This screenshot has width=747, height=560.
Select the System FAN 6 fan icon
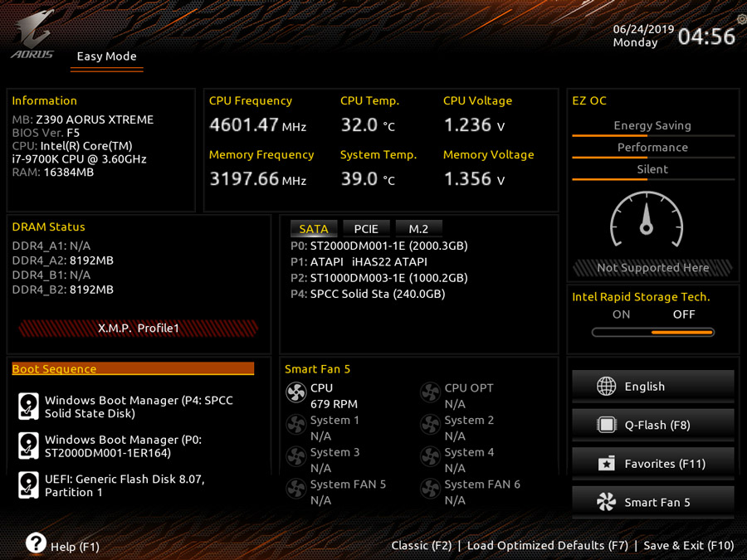pyautogui.click(x=430, y=489)
